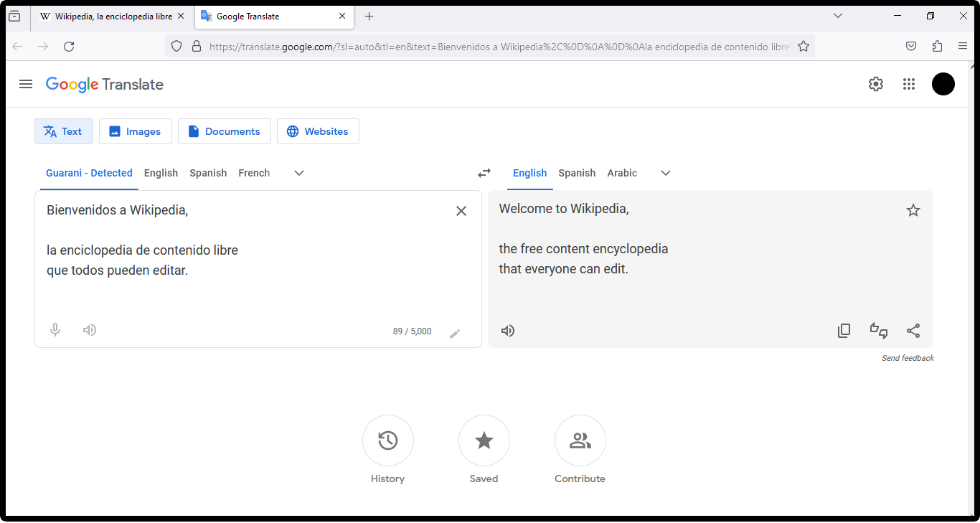Open the browser's list all tabs dropdown
Image resolution: width=980 pixels, height=523 pixels.
point(838,16)
